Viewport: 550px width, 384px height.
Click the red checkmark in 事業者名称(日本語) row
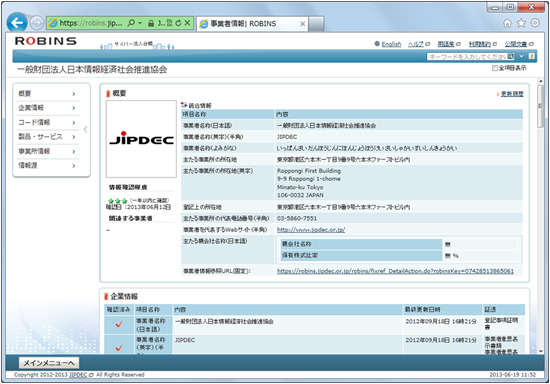point(119,324)
